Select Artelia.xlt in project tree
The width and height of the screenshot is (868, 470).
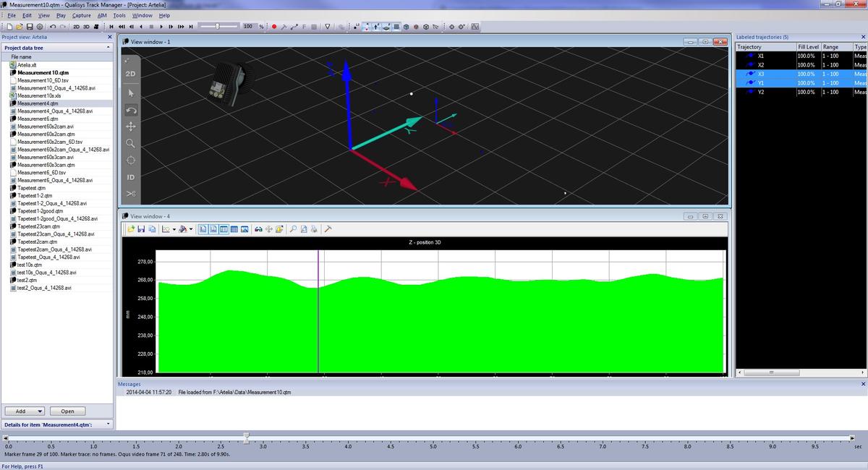tap(27, 65)
